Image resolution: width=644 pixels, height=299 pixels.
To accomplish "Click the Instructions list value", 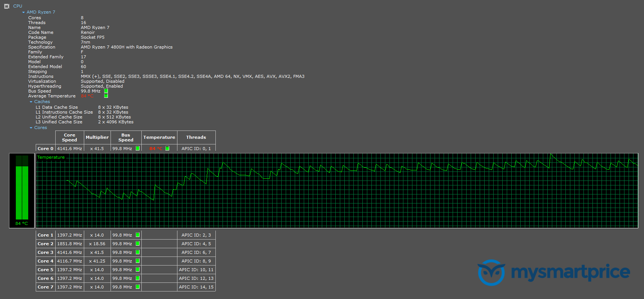I will tap(192, 76).
